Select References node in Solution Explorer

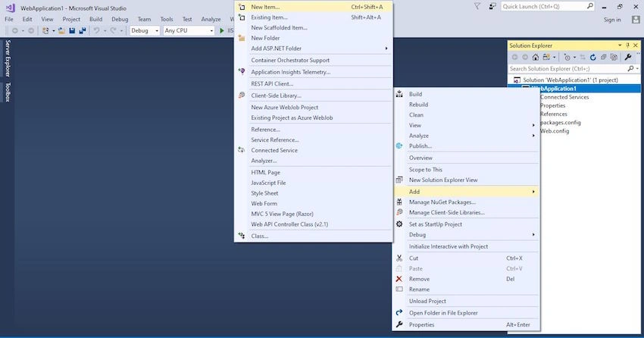coord(554,114)
